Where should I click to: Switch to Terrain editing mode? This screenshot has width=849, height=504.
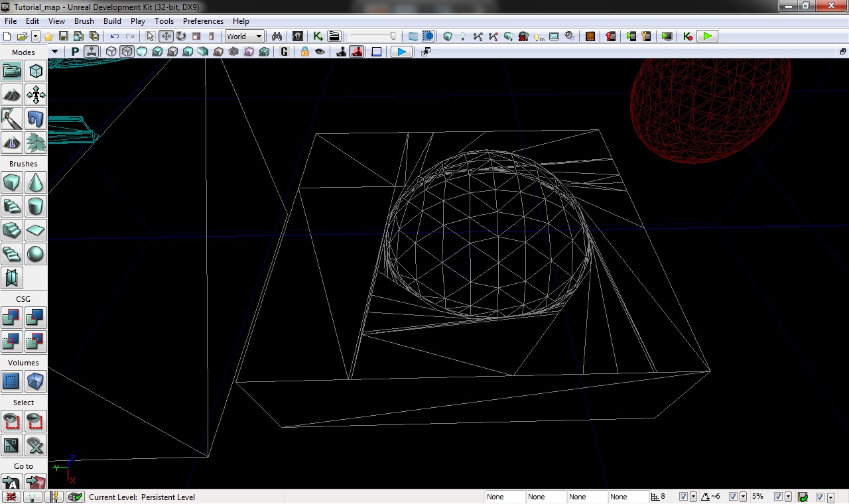(12, 95)
